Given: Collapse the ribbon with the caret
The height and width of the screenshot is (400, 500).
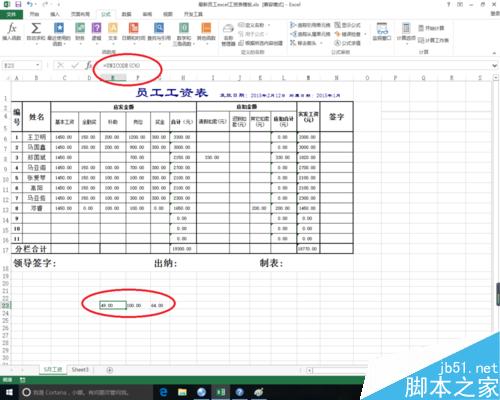Looking at the screenshot, I should (x=494, y=53).
